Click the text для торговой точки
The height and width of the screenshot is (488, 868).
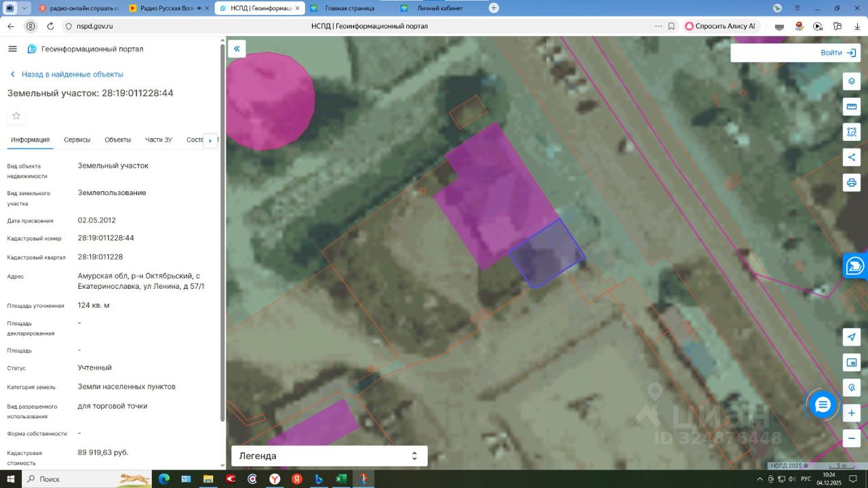click(113, 406)
